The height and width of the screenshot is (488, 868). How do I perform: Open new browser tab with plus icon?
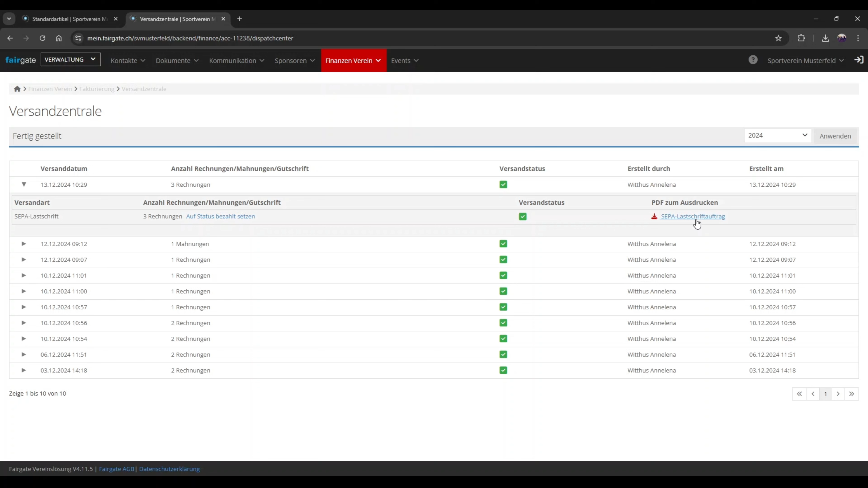coord(240,19)
